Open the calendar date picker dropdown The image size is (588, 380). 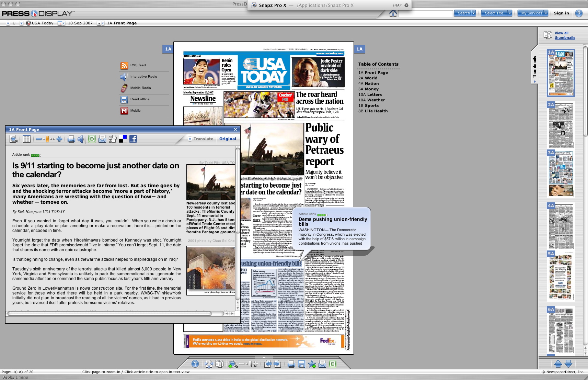(61, 23)
